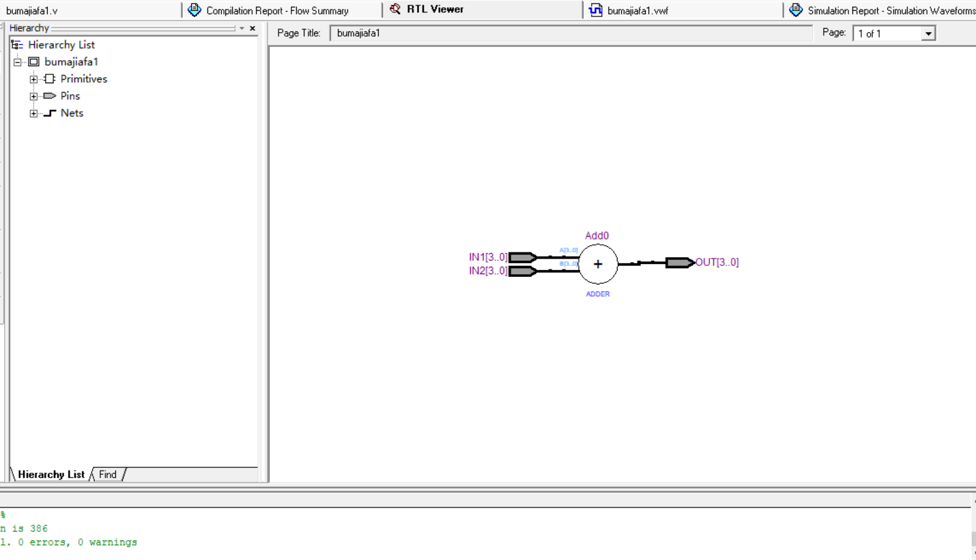Click the Compilation Report tab icon

pyautogui.click(x=195, y=10)
